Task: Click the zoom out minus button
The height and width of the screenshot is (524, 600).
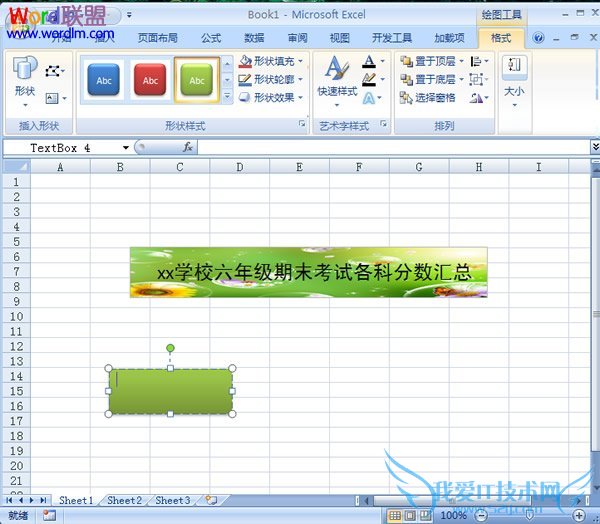Action: 483,516
